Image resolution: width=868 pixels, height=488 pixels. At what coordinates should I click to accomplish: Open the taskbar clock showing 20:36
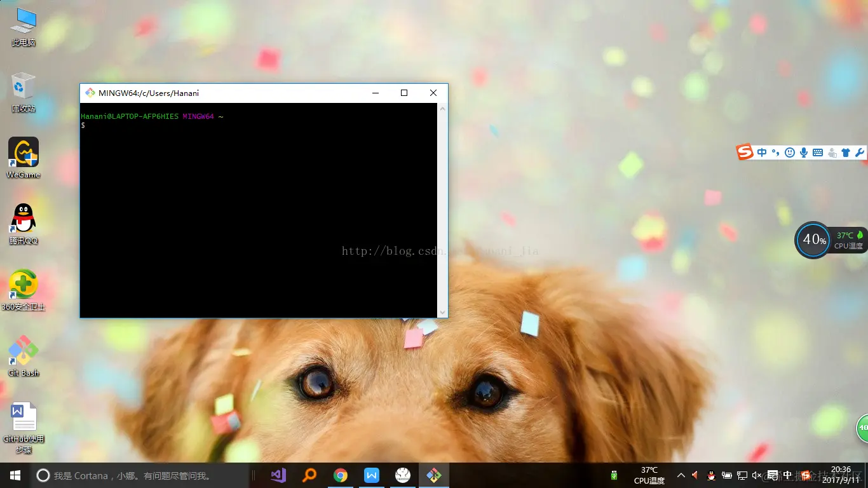click(x=841, y=475)
